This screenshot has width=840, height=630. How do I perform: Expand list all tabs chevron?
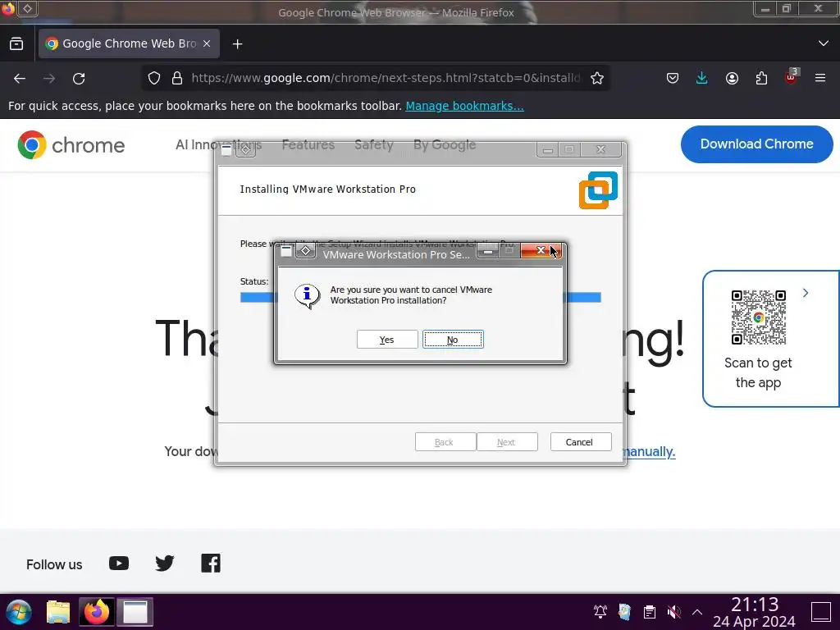point(824,43)
